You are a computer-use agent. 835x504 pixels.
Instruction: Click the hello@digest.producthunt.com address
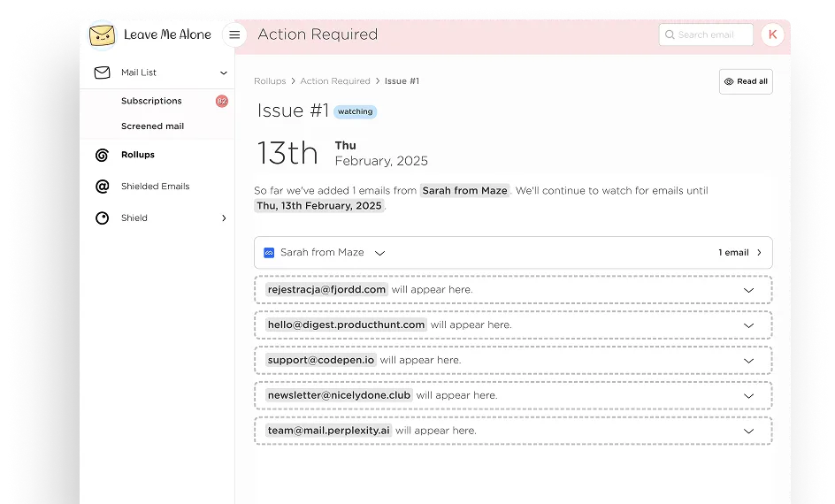click(346, 325)
